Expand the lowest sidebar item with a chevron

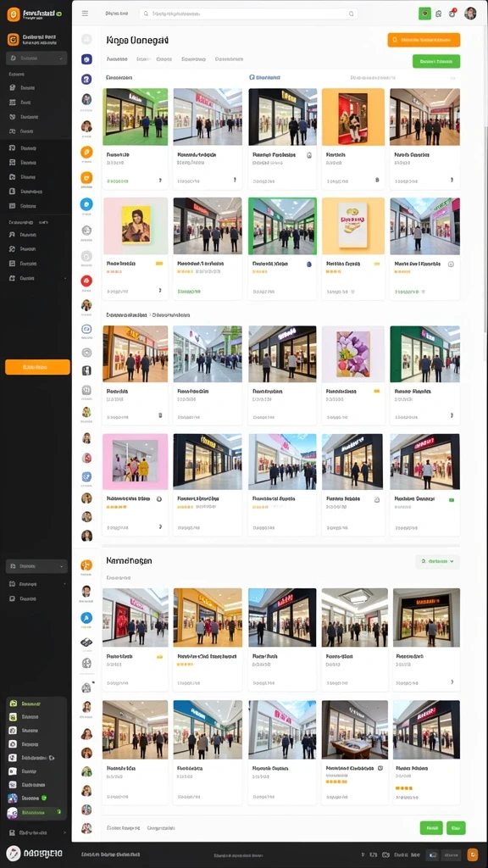coord(36,832)
